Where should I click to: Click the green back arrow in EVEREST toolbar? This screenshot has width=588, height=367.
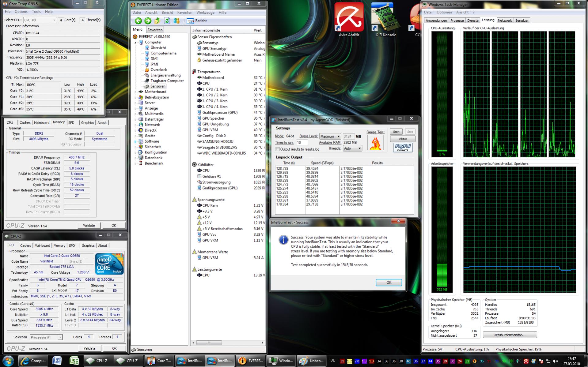click(x=138, y=21)
